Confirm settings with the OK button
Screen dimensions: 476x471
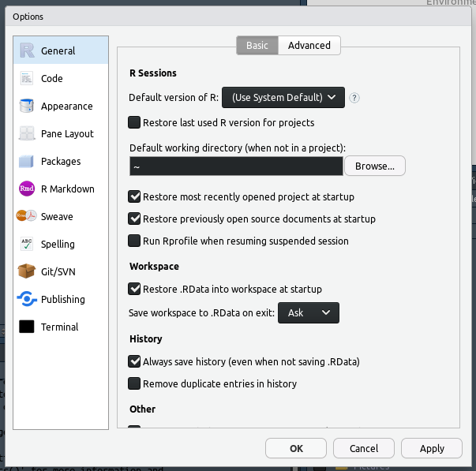click(x=296, y=448)
